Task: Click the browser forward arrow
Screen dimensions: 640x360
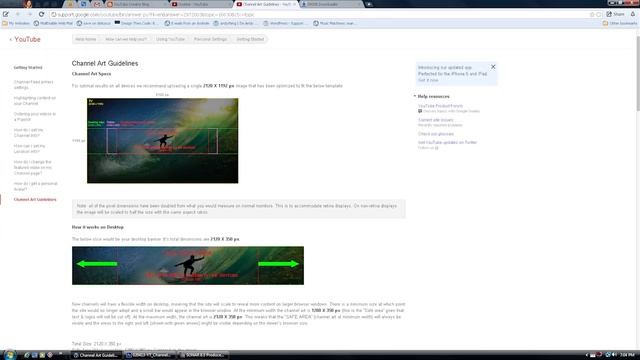Action: point(29,14)
